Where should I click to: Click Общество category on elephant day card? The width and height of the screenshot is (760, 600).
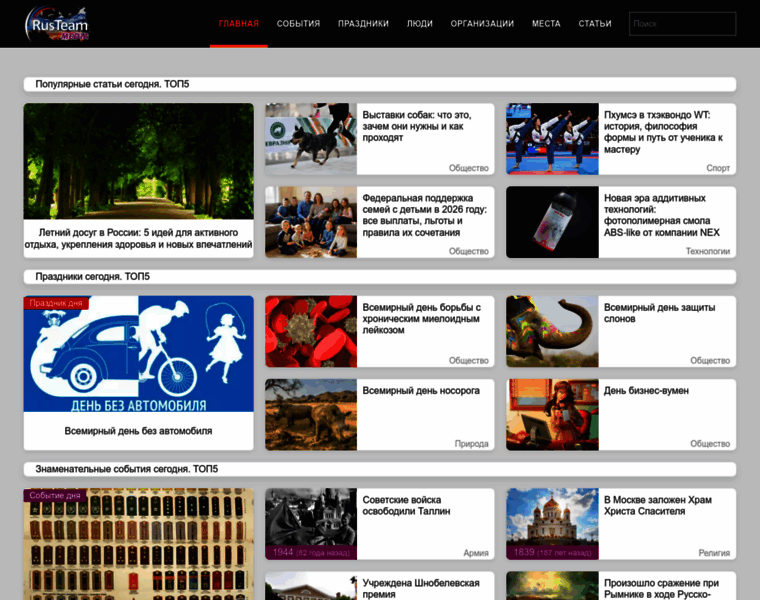tap(710, 361)
